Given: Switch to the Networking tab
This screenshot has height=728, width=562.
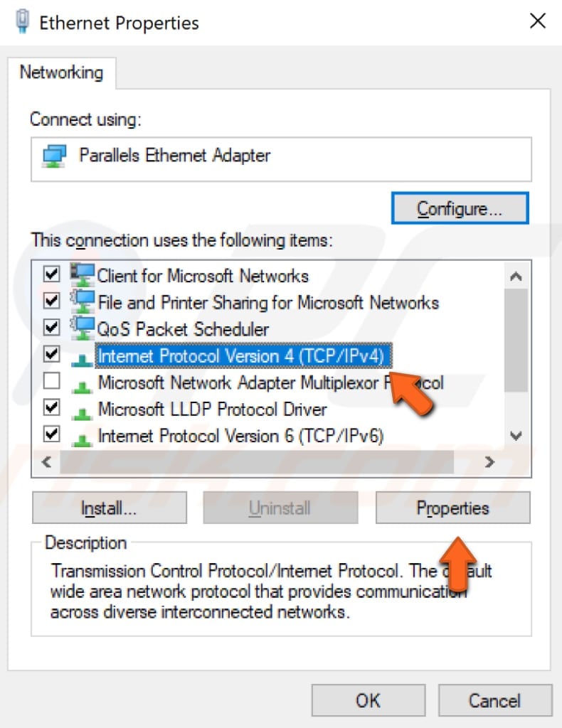Looking at the screenshot, I should [63, 72].
